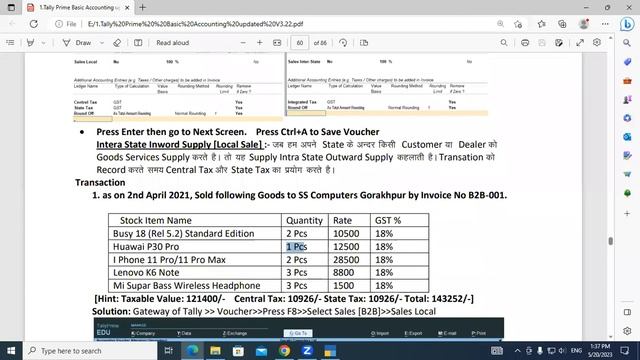Activate the Draw tool
Screen dimensions: 640x360
tap(77, 42)
